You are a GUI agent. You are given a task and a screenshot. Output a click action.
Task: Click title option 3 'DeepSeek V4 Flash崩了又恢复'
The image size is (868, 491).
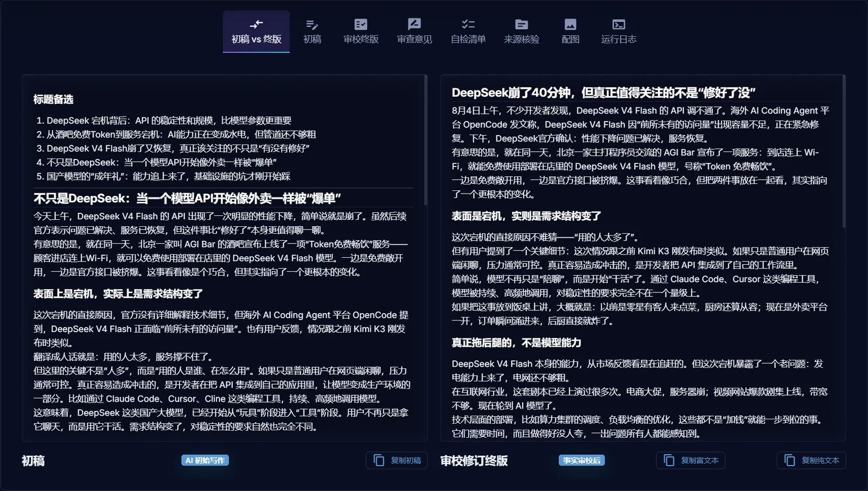pos(178,149)
